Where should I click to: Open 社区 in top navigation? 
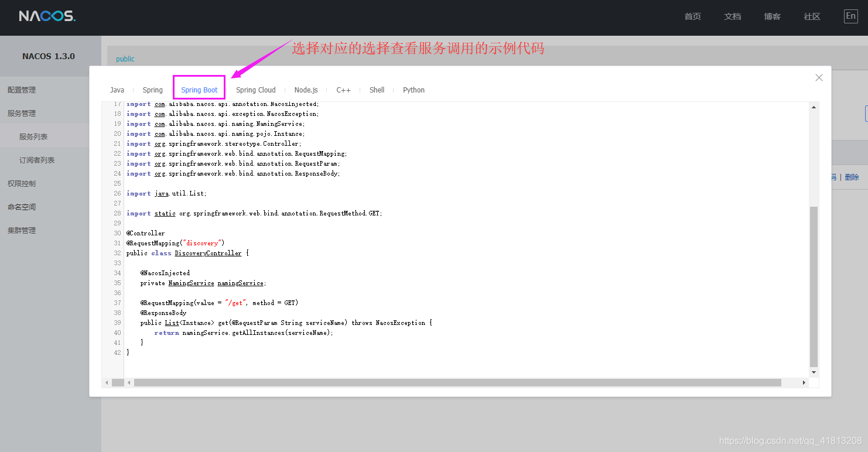click(812, 16)
